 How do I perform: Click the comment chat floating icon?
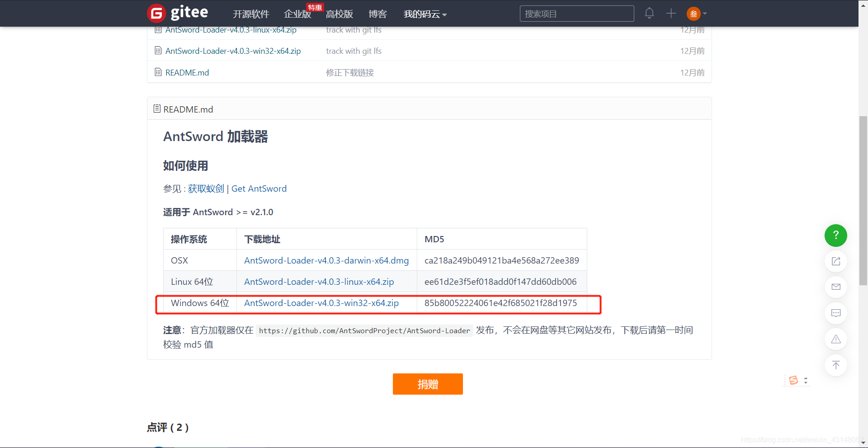836,313
